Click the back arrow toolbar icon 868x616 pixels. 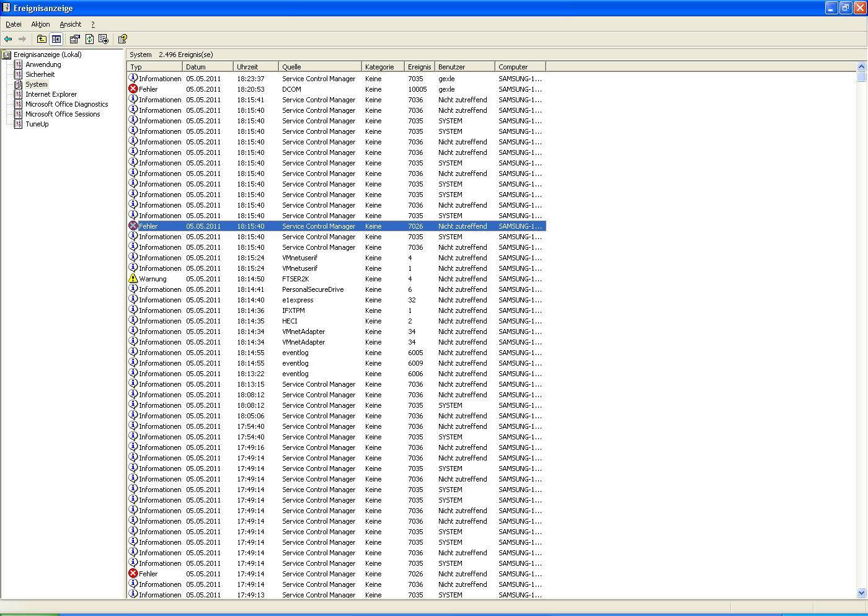tap(8, 39)
